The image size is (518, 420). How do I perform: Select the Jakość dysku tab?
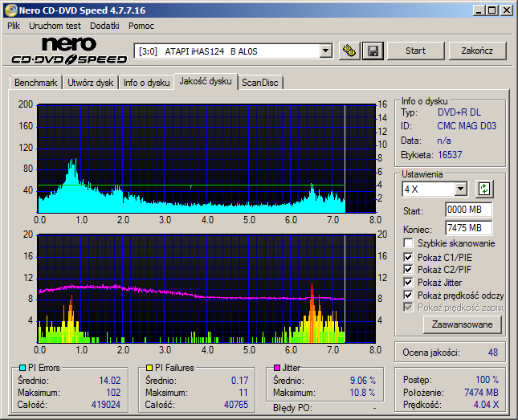point(206,81)
